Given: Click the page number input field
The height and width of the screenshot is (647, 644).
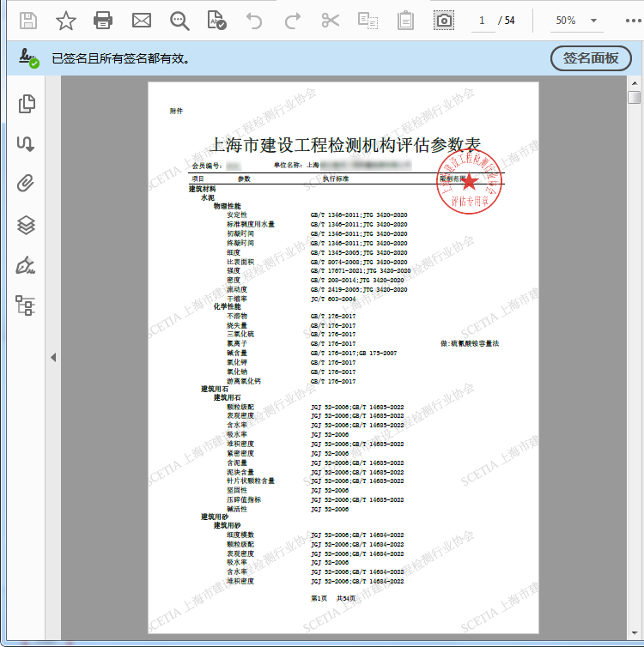Looking at the screenshot, I should pyautogui.click(x=483, y=20).
